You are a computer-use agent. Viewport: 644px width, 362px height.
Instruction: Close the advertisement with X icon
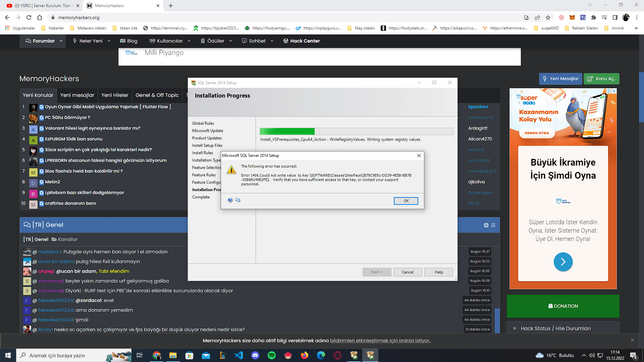coord(614,91)
